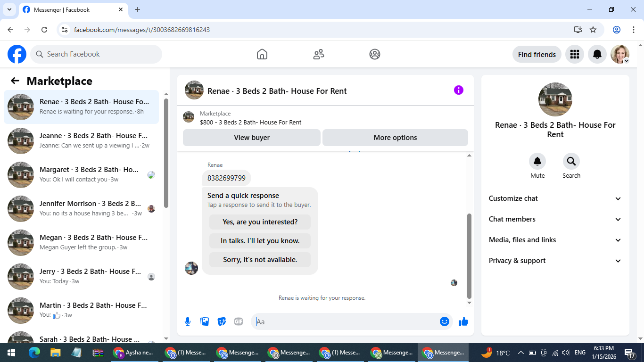
Task: Open new browser tab
Action: click(x=138, y=9)
